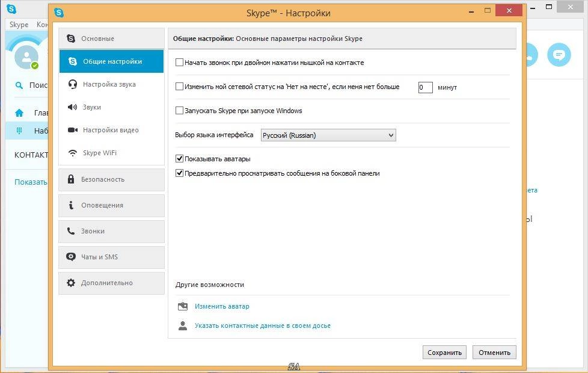Click Skype logo in settings dialog title bar
This screenshot has width=588, height=373.
(x=59, y=13)
